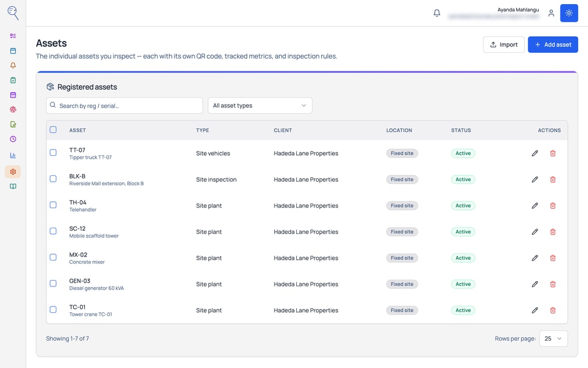This screenshot has width=588, height=368.
Task: Select the SC-12 row checkbox
Action: 53,231
